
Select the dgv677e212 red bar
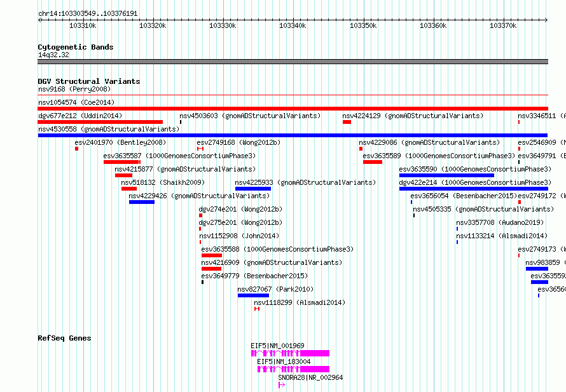100,122
